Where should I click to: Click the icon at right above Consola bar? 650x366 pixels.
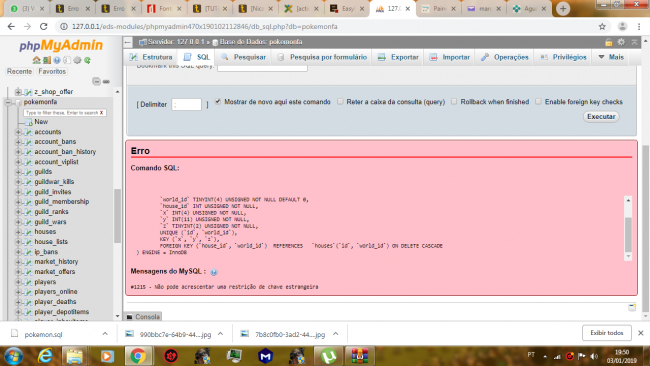632,307
